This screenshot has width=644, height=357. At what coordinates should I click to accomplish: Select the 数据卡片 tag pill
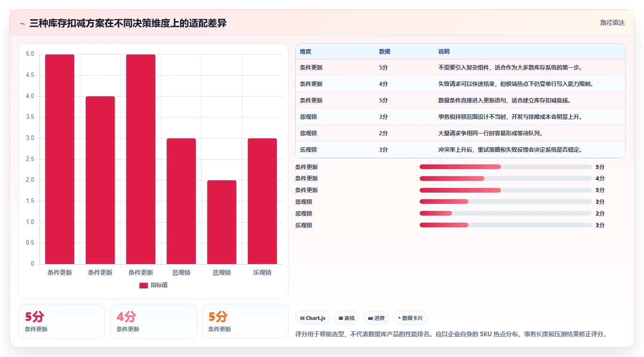[x=410, y=318]
